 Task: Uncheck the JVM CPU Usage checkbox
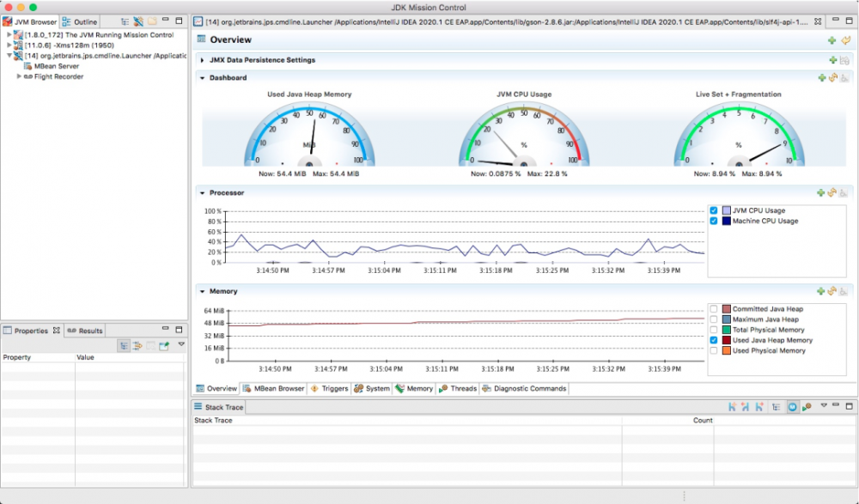pos(714,210)
